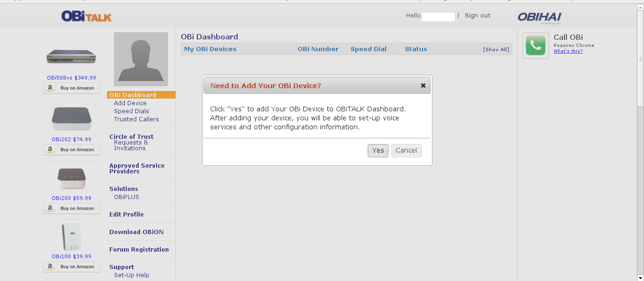644x281 pixels.
Task: Open Forum Registration page
Action: (x=139, y=250)
